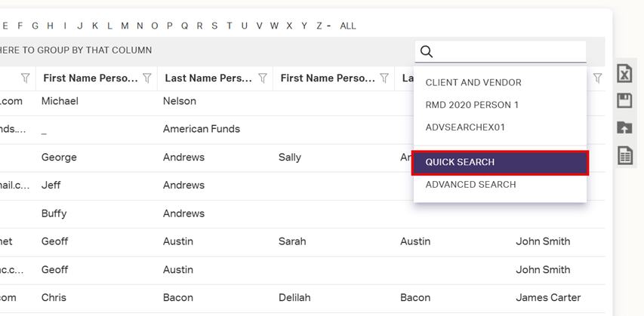The width and height of the screenshot is (644, 316).
Task: Choose ADVSEARCHEX01 from the search list
Action: [x=465, y=127]
